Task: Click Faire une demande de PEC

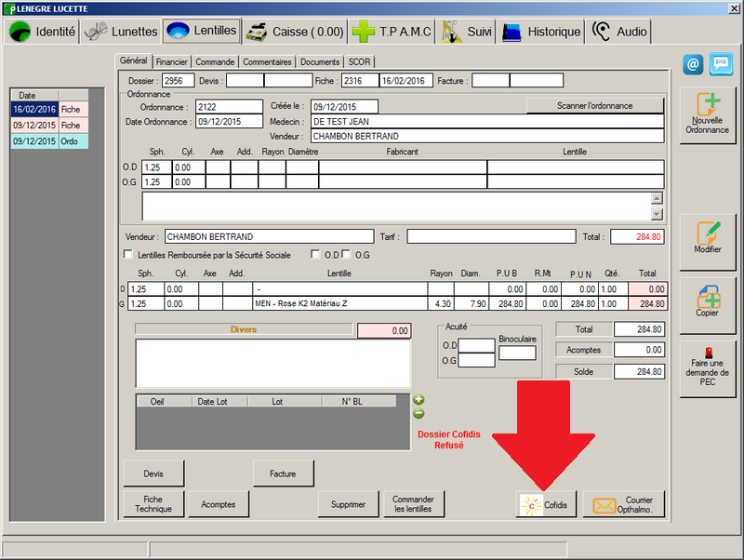Action: coord(707,367)
